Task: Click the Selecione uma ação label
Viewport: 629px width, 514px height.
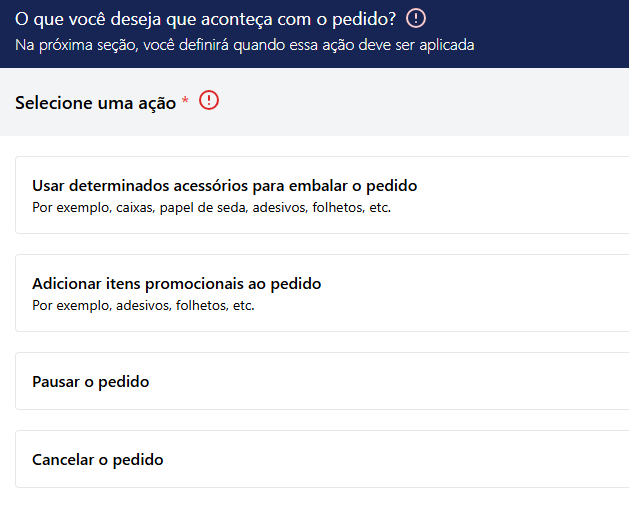Action: [95, 103]
